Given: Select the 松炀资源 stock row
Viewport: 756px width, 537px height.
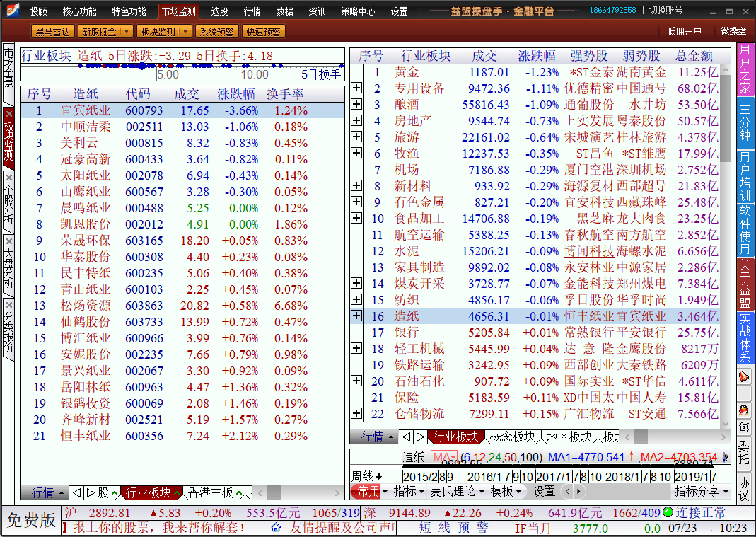Looking at the screenshot, I should (x=182, y=306).
